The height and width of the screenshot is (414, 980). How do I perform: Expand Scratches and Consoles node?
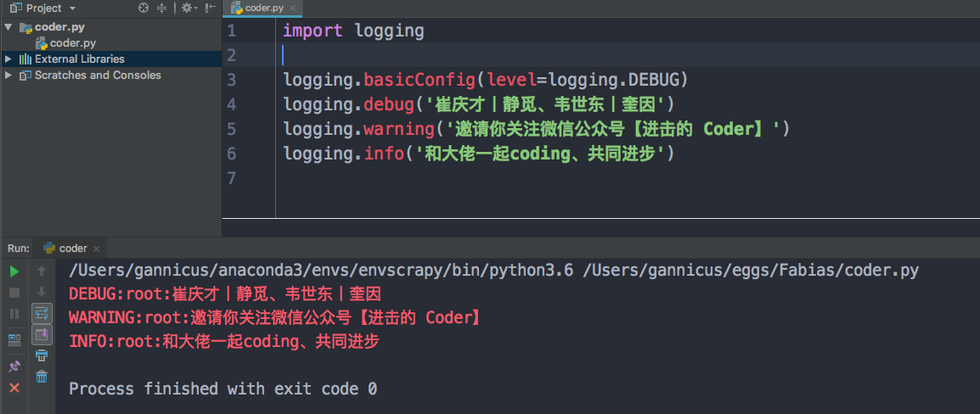click(8, 76)
